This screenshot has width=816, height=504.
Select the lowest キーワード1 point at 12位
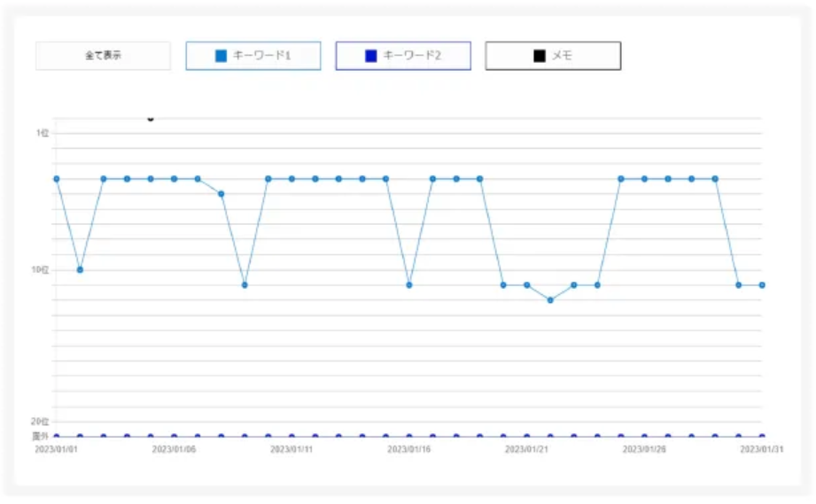550,300
